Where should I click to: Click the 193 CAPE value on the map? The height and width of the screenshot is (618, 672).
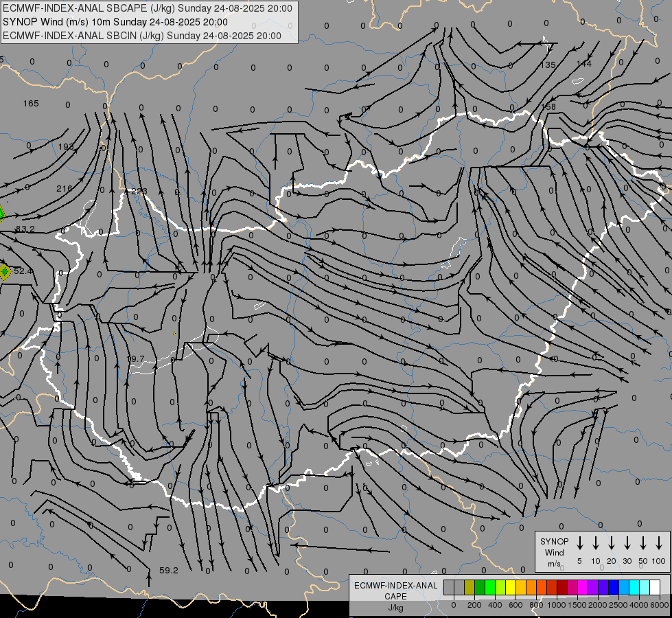(x=66, y=147)
